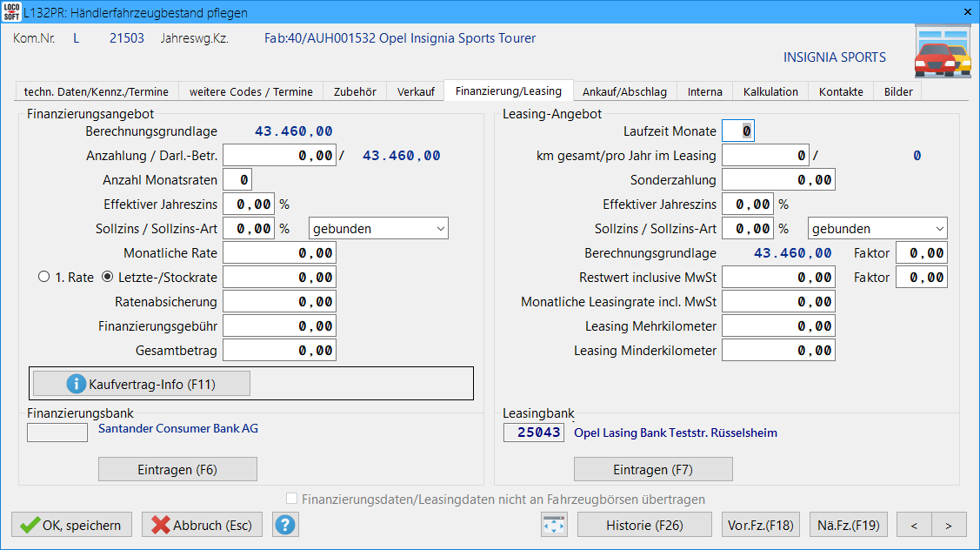The image size is (980, 550).
Task: Open Historie (F26)
Action: point(644,525)
